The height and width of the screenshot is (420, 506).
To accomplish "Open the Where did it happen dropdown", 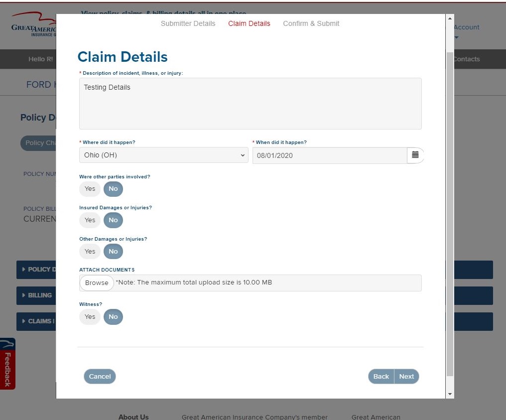I will [164, 155].
